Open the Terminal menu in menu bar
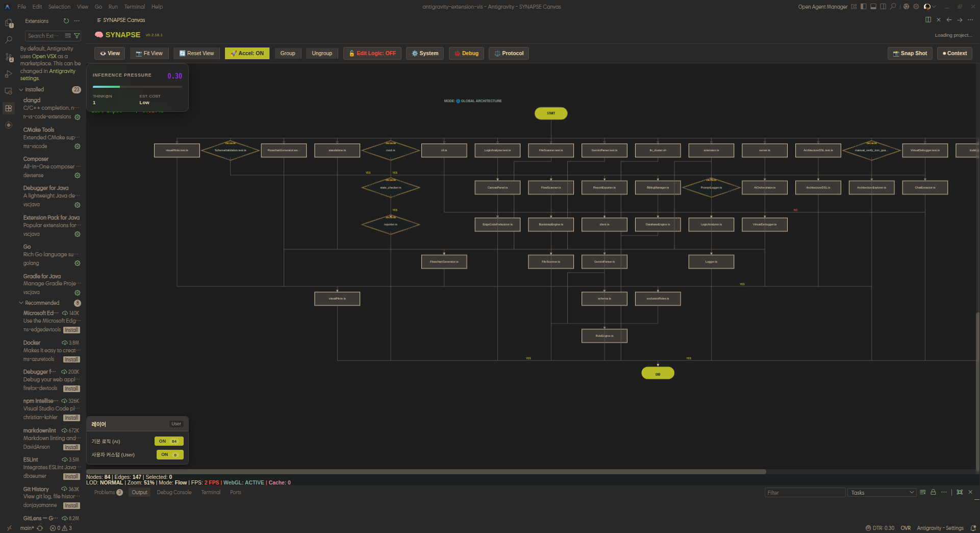Screen dimensions: 980x533 coord(134,7)
